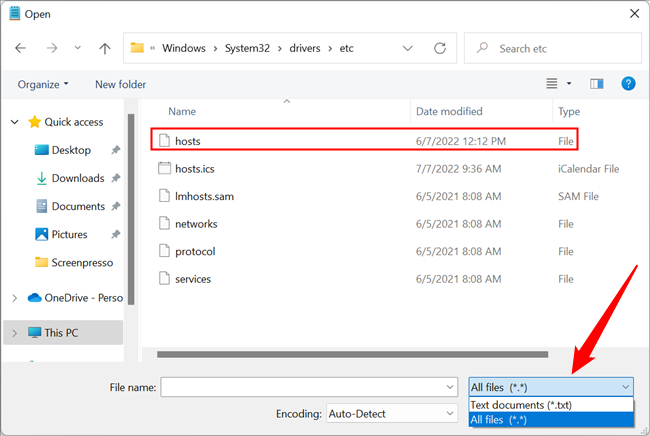Refresh the etc folder listing

pos(439,48)
